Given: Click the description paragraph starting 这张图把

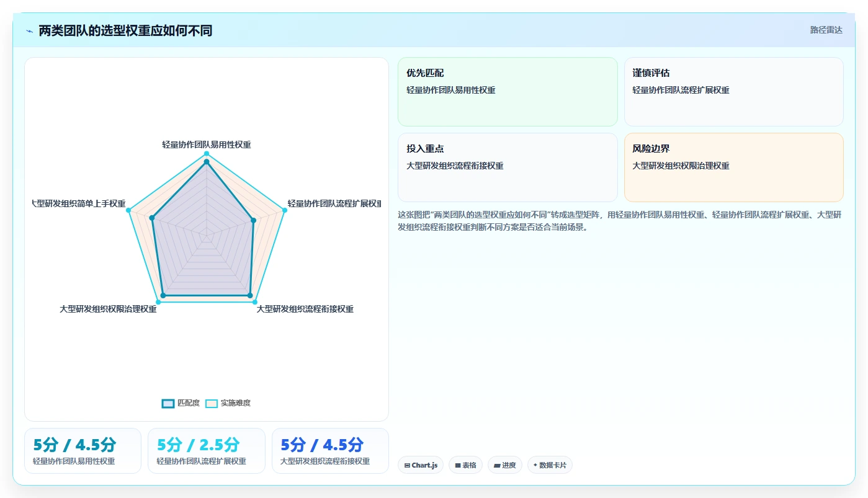Looking at the screenshot, I should 620,221.
